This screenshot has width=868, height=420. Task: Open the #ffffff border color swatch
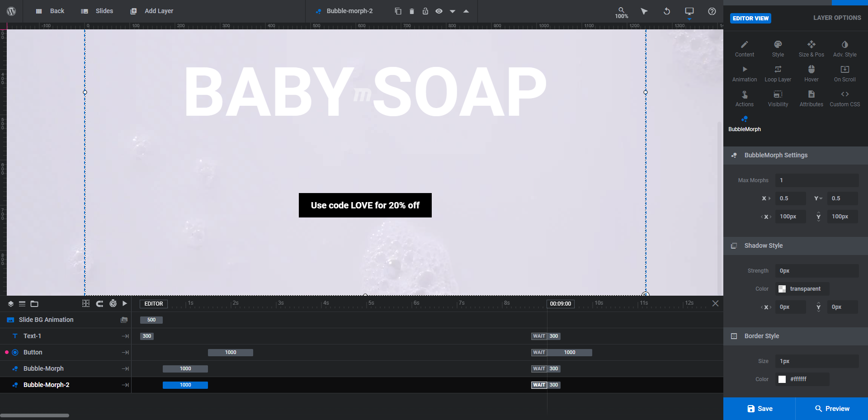point(782,379)
